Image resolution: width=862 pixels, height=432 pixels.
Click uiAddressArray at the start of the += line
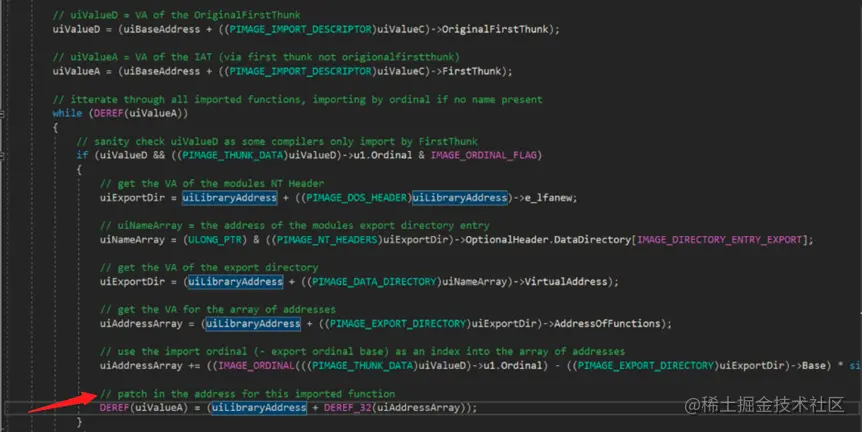pos(141,365)
